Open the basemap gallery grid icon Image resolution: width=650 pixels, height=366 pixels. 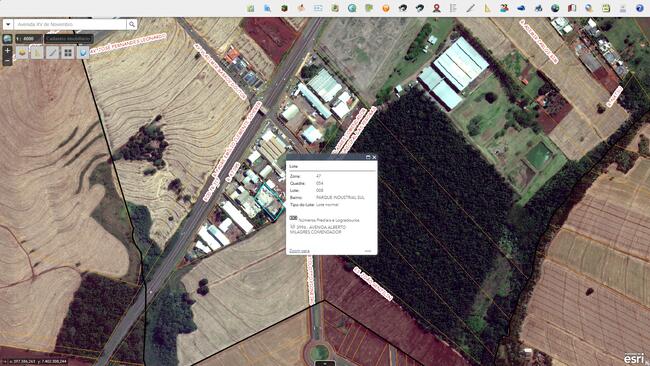(68, 53)
